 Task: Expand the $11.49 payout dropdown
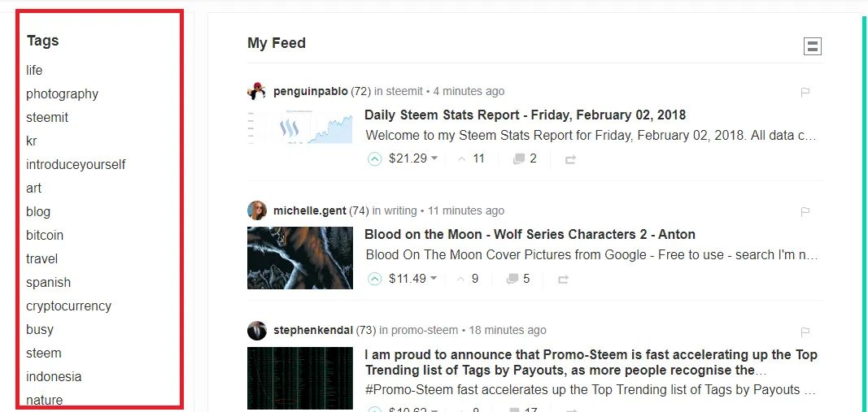(434, 279)
